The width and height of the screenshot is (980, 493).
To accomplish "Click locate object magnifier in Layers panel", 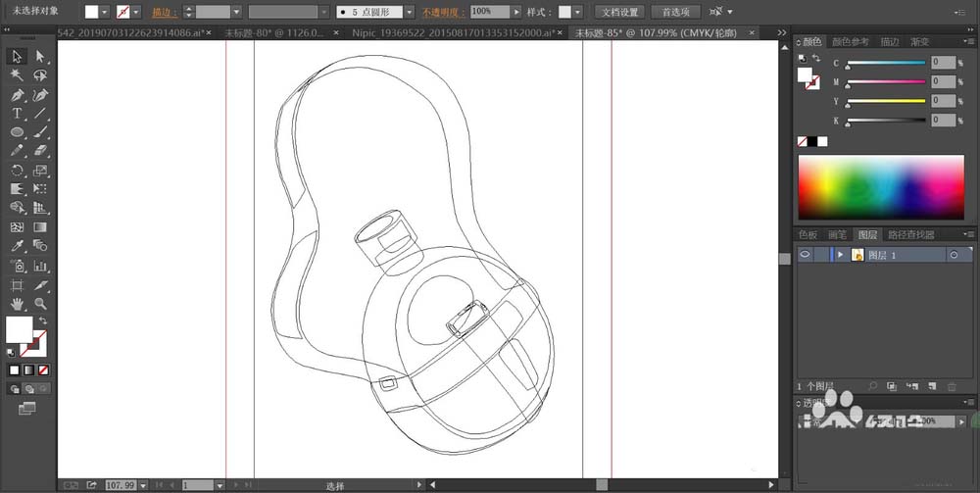I will coord(873,387).
